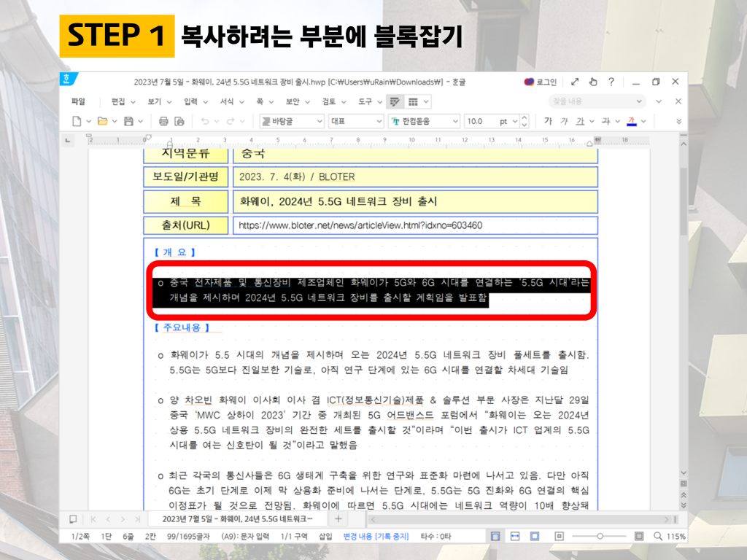The height and width of the screenshot is (560, 747).
Task: Go to the first tab arrow
Action: pos(93,519)
